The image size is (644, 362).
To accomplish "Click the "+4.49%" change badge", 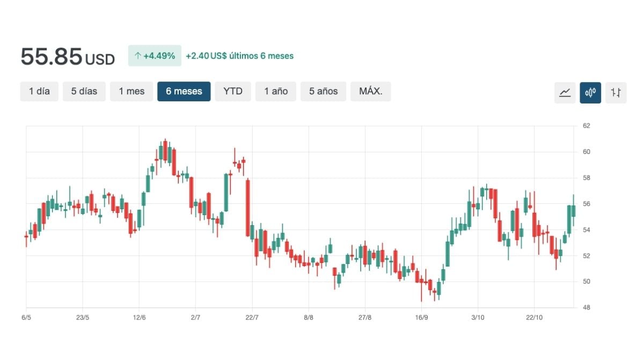I will (x=155, y=55).
